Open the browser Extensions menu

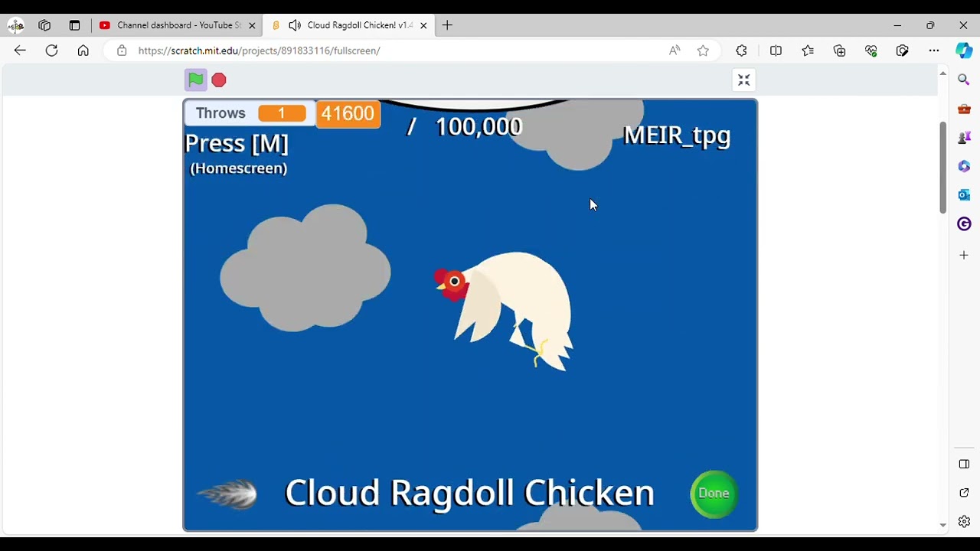[x=741, y=51]
